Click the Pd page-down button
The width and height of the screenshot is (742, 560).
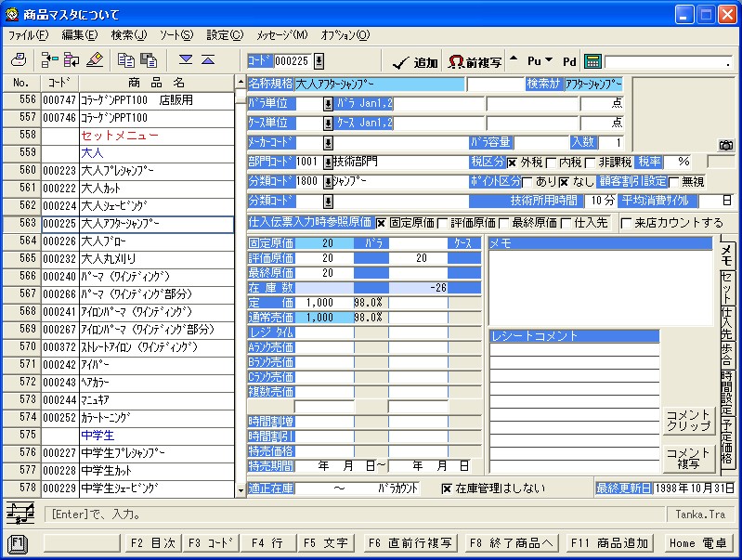(x=569, y=61)
